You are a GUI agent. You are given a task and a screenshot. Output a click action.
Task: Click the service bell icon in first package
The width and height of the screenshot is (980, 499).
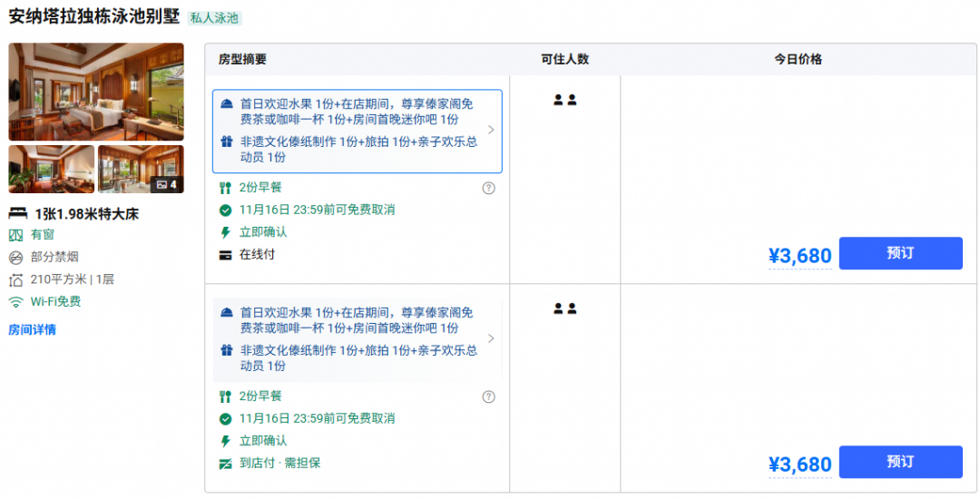[227, 103]
